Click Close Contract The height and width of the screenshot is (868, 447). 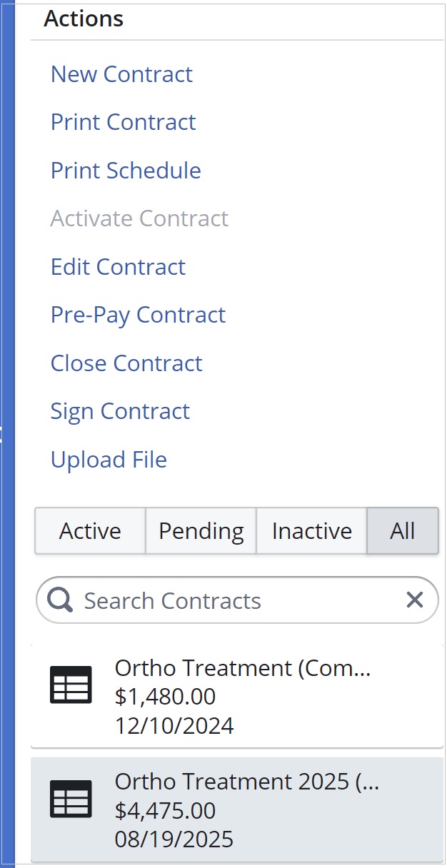pos(126,363)
